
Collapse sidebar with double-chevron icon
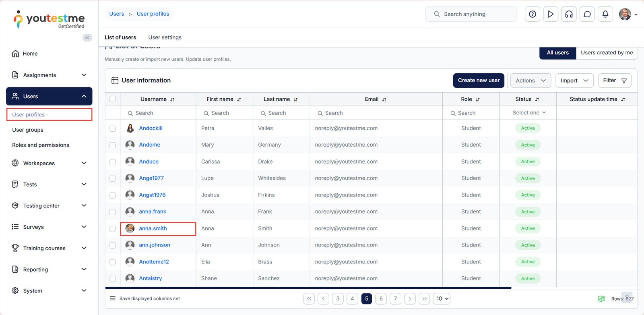[87, 37]
